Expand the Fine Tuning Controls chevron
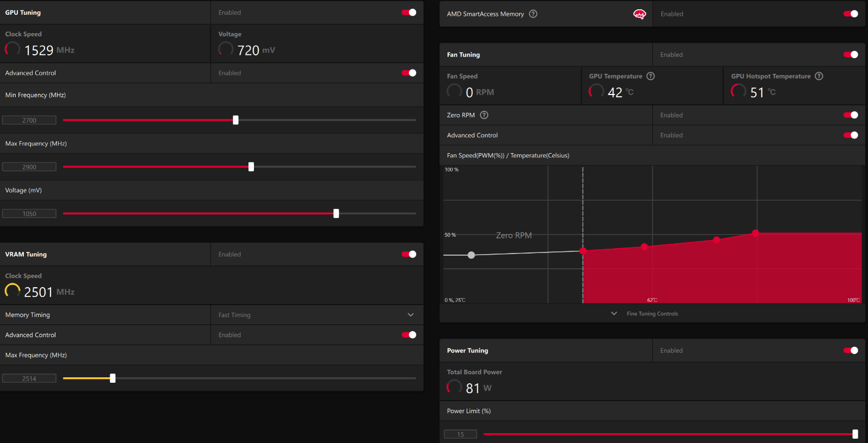Image resolution: width=868 pixels, height=443 pixels. click(x=614, y=314)
